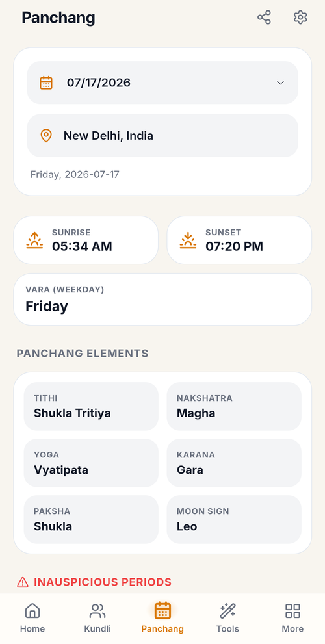Tap the sunrise icon
This screenshot has height=644, width=325.
[x=34, y=240]
